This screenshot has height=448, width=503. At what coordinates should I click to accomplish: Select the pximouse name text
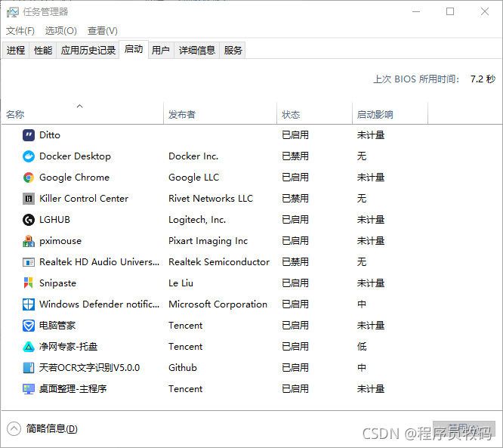(60, 241)
